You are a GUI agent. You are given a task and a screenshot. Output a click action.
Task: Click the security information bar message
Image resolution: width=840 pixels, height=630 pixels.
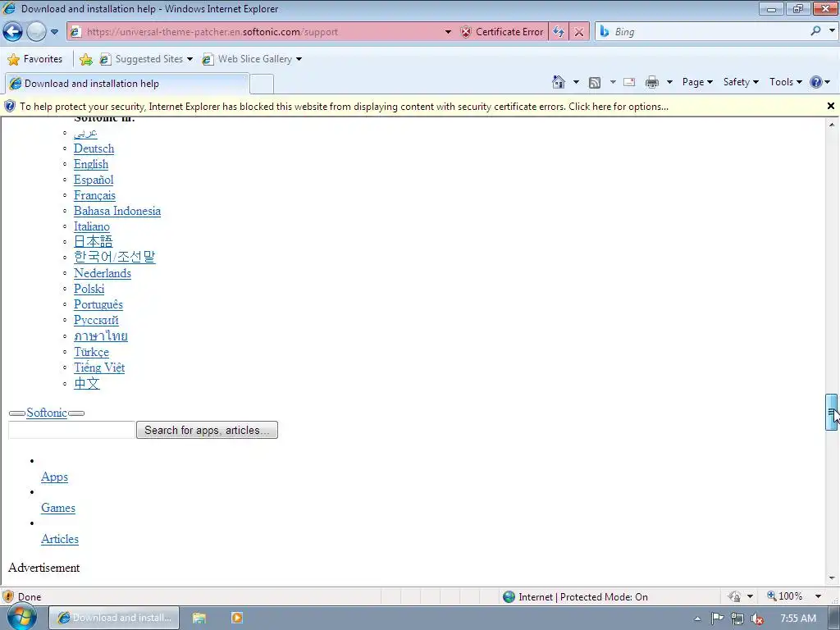pos(344,107)
